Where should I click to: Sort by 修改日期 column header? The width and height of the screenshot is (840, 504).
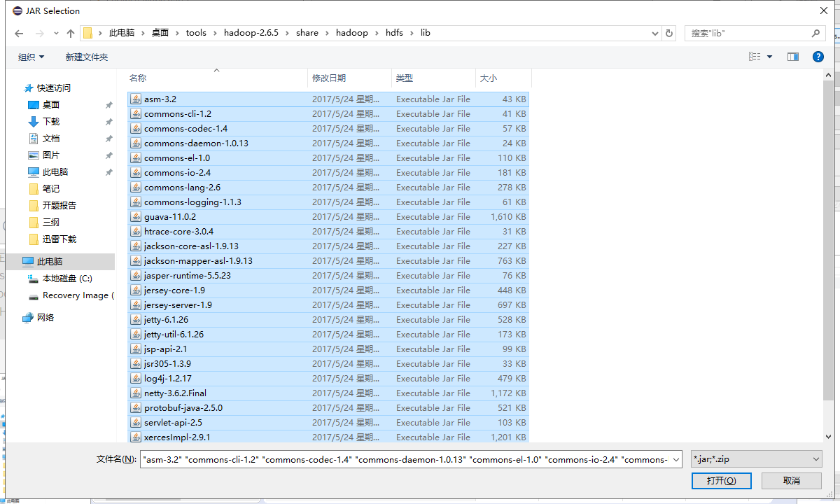coord(350,78)
